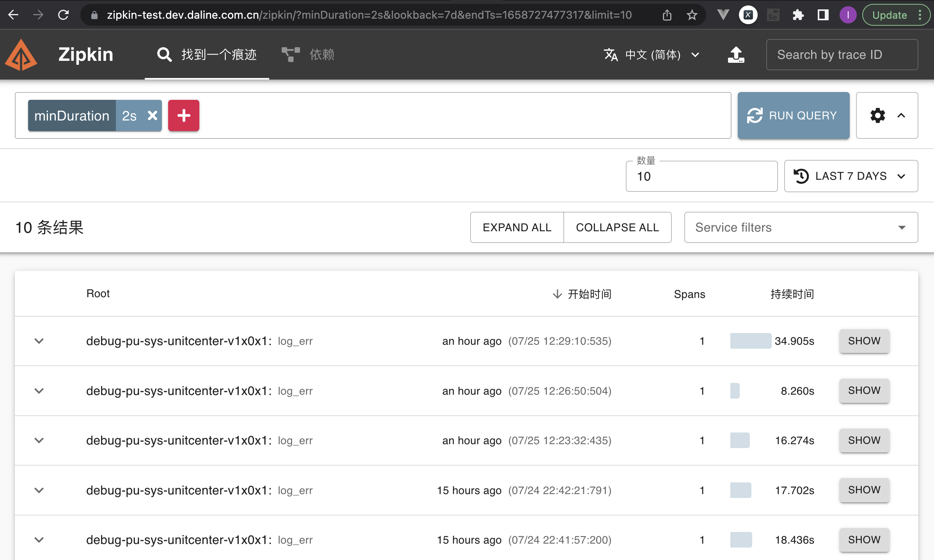Screen dimensions: 934x560
Task: Click the Root column header
Action: tap(98, 294)
